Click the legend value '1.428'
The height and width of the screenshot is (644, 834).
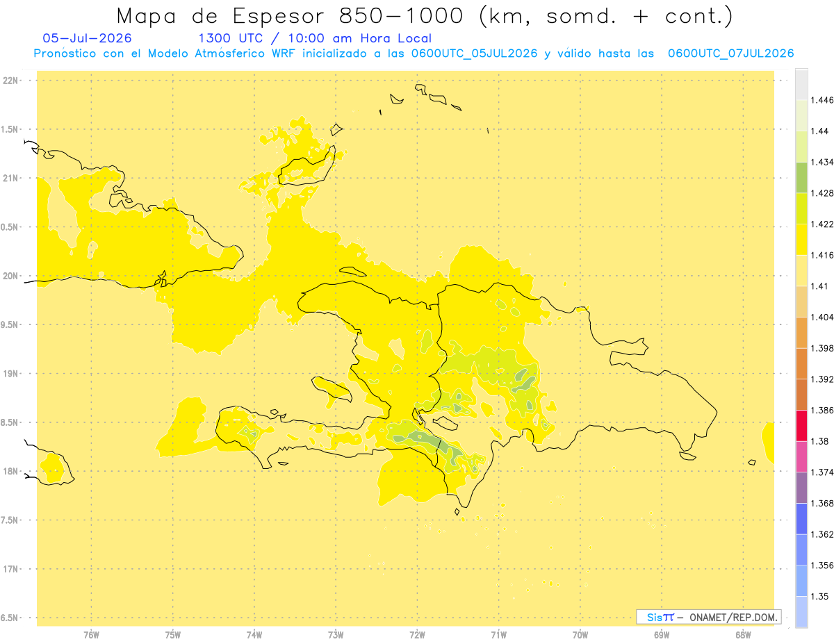point(822,193)
